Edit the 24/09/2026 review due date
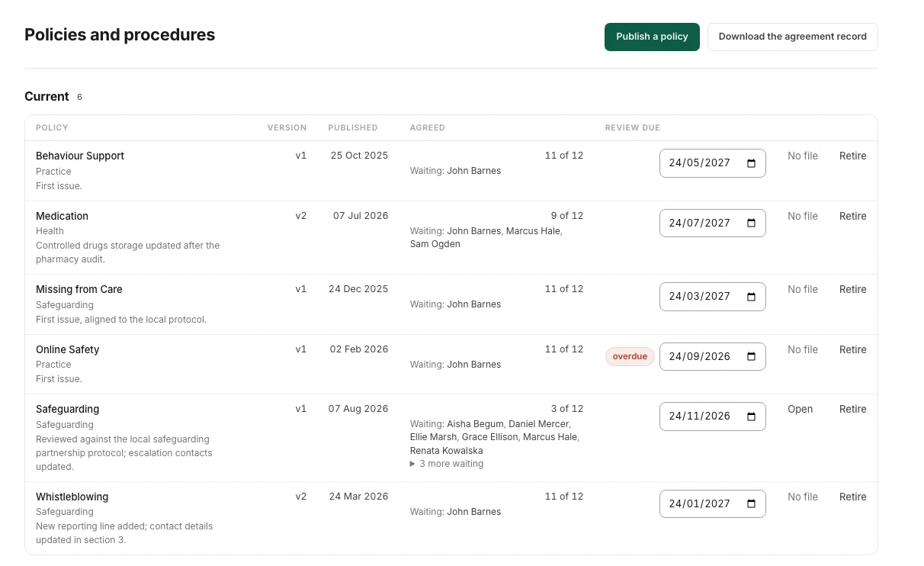Viewport: 924px width, 566px height. tap(712, 357)
